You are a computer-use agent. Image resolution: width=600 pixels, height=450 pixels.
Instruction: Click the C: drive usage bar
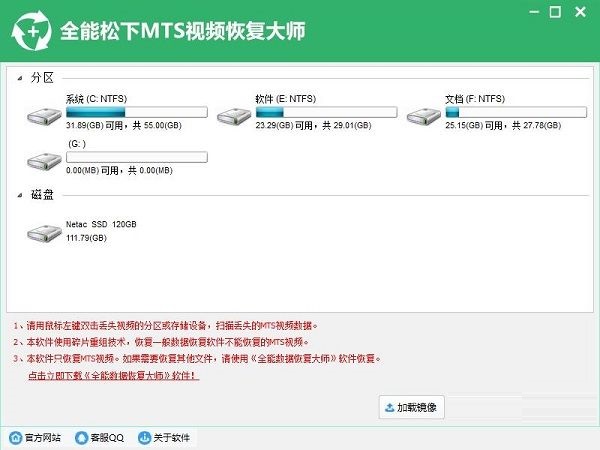pos(137,112)
